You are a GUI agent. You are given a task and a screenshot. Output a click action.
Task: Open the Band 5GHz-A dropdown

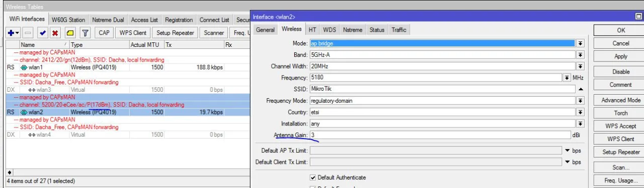coord(581,54)
